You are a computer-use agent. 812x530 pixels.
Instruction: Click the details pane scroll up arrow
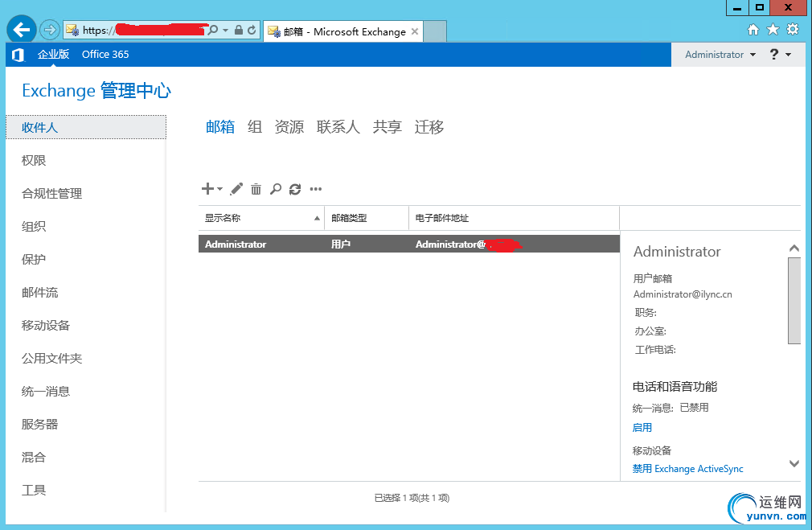pos(794,249)
